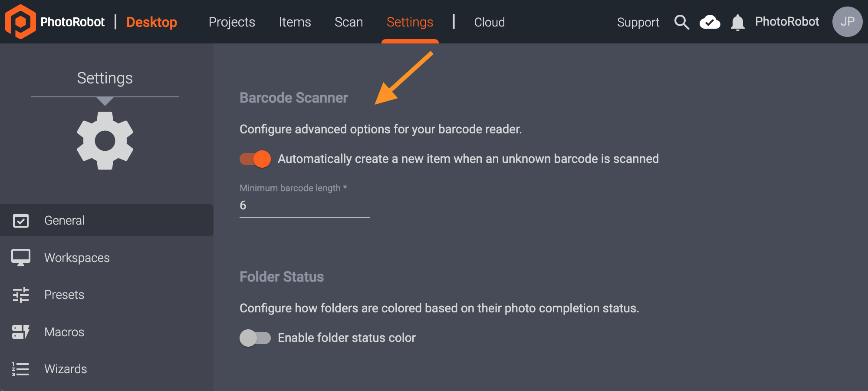
Task: Open the Cloud link
Action: tap(489, 22)
